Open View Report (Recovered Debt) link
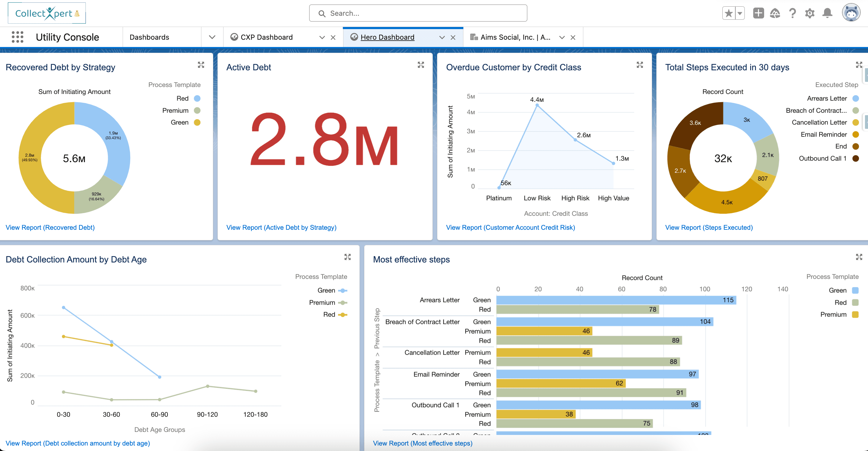 coord(50,227)
